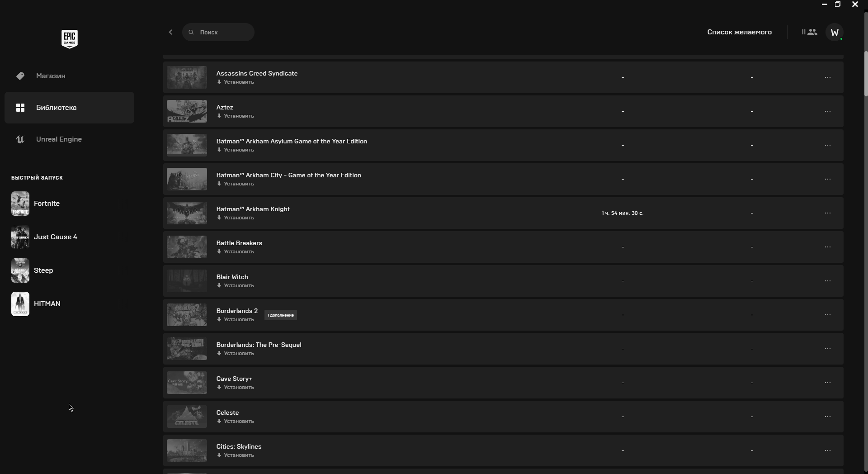This screenshot has height=474, width=868.
Task: Click the Borderlands 2 add-on badge
Action: coord(281,315)
